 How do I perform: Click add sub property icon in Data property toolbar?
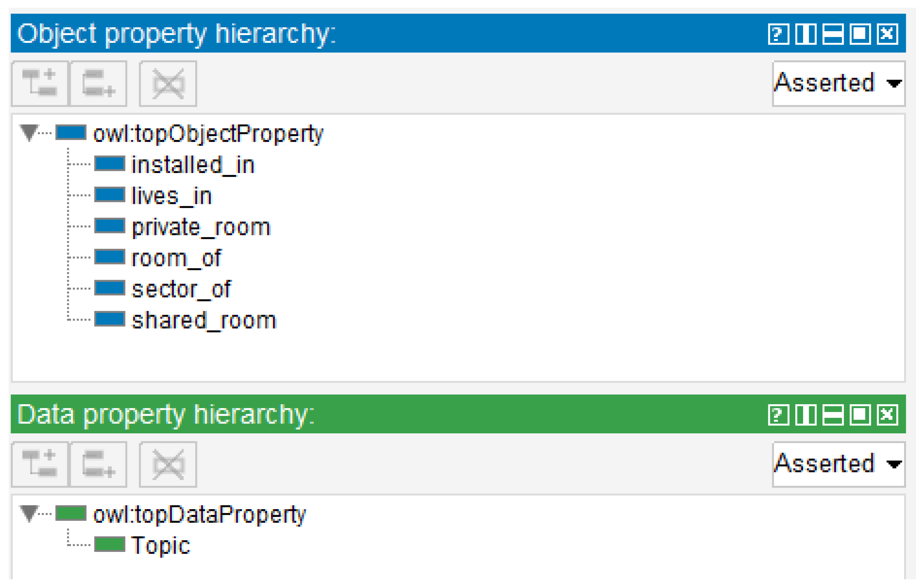(40, 464)
